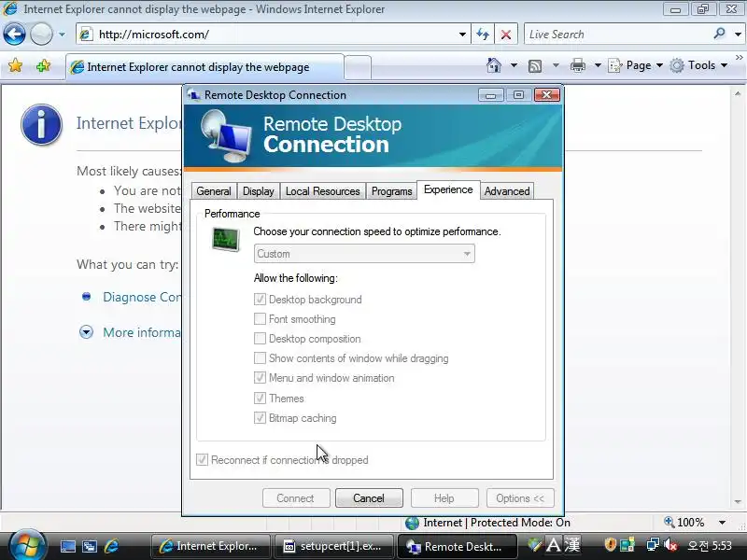
Task: Click the taskbar clock showing 5:53
Action: (x=710, y=545)
